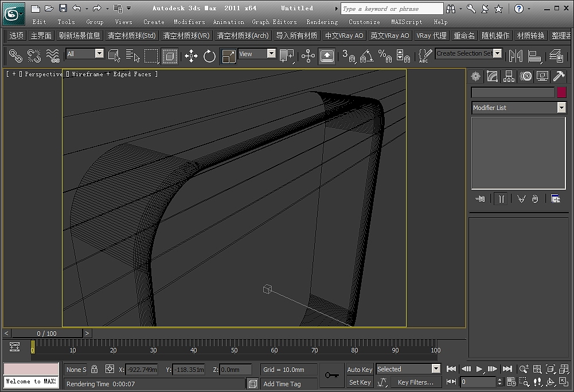Switch to the Utilities panel tab
The image size is (574, 392).
[559, 76]
